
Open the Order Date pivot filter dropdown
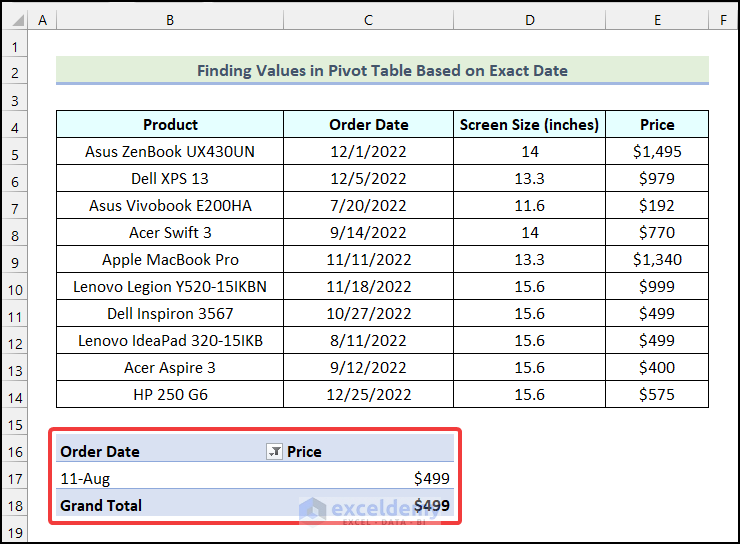tap(274, 452)
